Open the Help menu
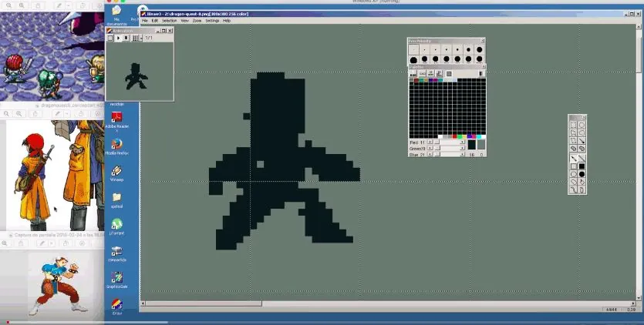Screen dimensions: 644x325 coord(227,21)
